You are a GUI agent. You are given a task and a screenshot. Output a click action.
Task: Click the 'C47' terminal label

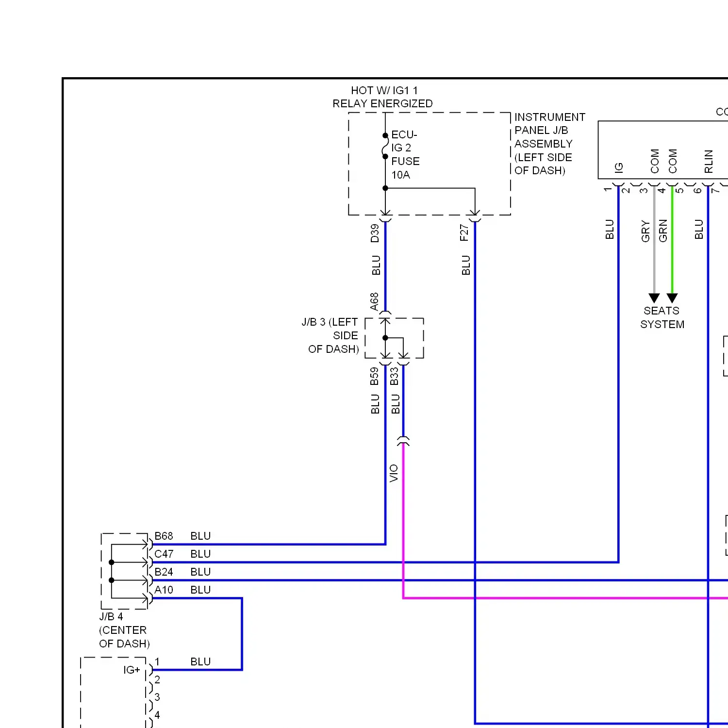[164, 554]
